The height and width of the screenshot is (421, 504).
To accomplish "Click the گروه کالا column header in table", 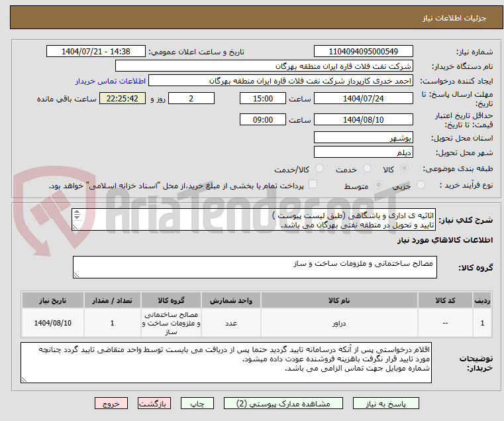I will click(x=171, y=300).
